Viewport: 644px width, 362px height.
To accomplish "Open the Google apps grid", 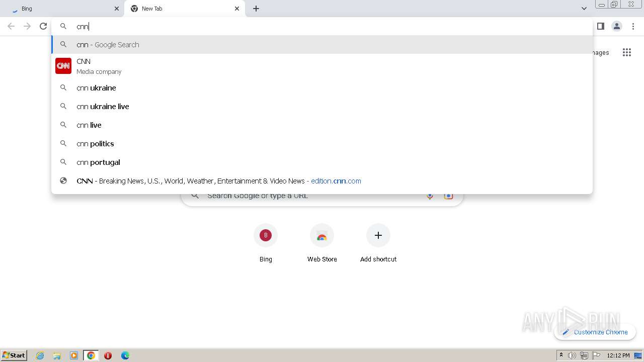I will tap(626, 52).
